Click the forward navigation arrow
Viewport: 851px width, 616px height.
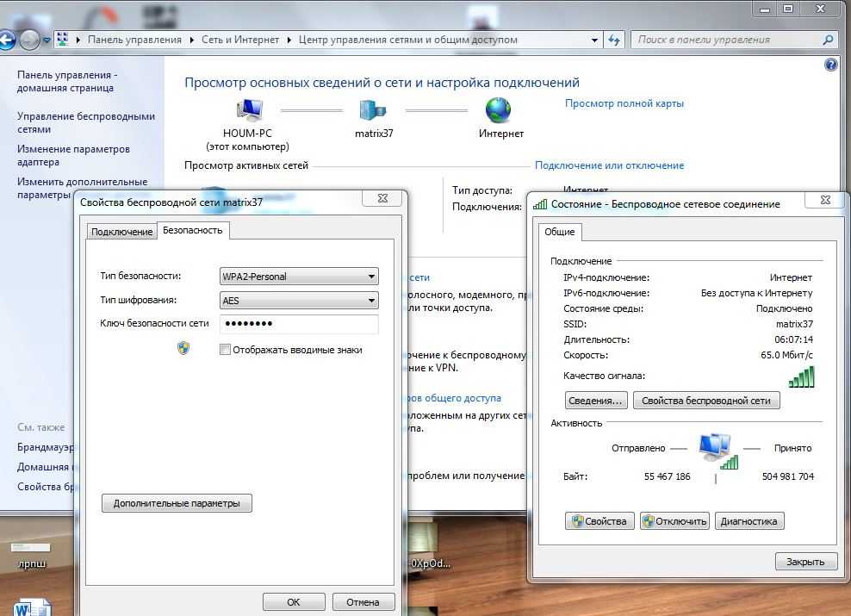30,40
